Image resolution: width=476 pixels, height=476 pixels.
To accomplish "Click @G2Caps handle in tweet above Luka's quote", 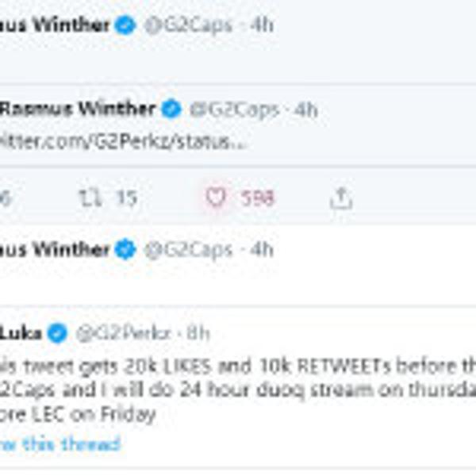I will point(188,250).
